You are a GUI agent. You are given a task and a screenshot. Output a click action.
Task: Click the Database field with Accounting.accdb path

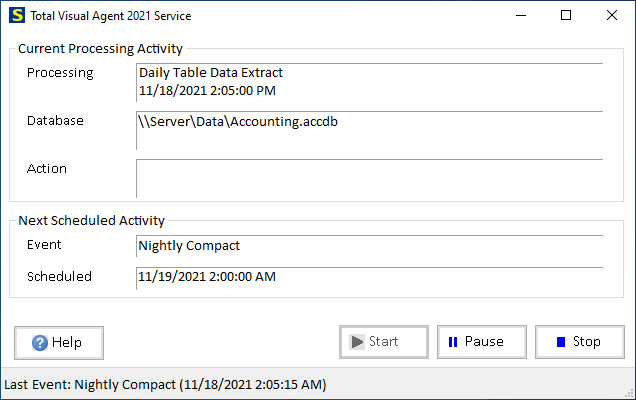370,130
